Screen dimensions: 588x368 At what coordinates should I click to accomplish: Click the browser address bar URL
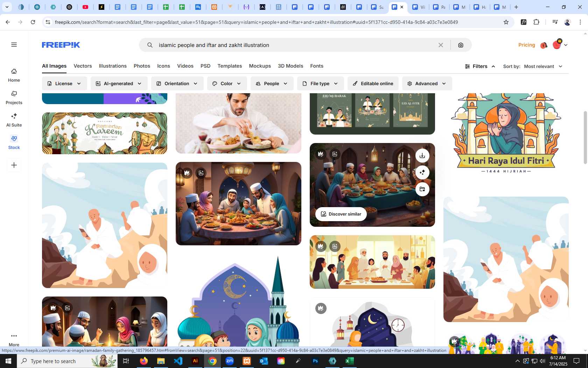[256, 22]
